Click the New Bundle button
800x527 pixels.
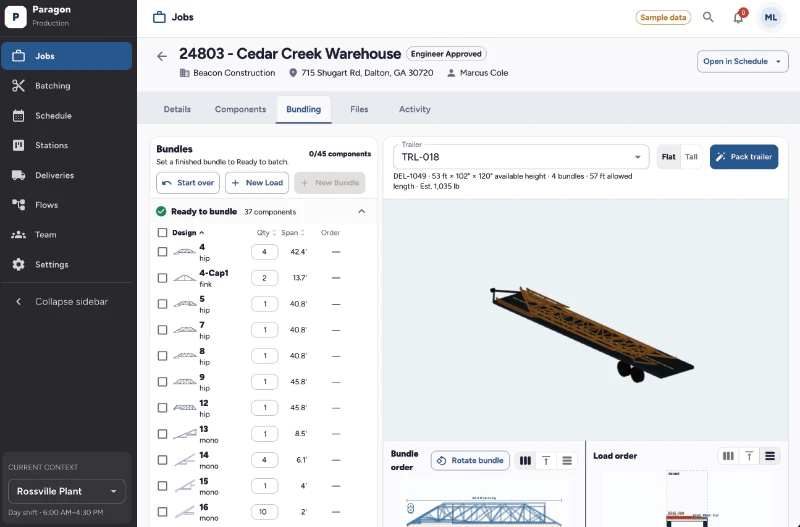click(330, 183)
